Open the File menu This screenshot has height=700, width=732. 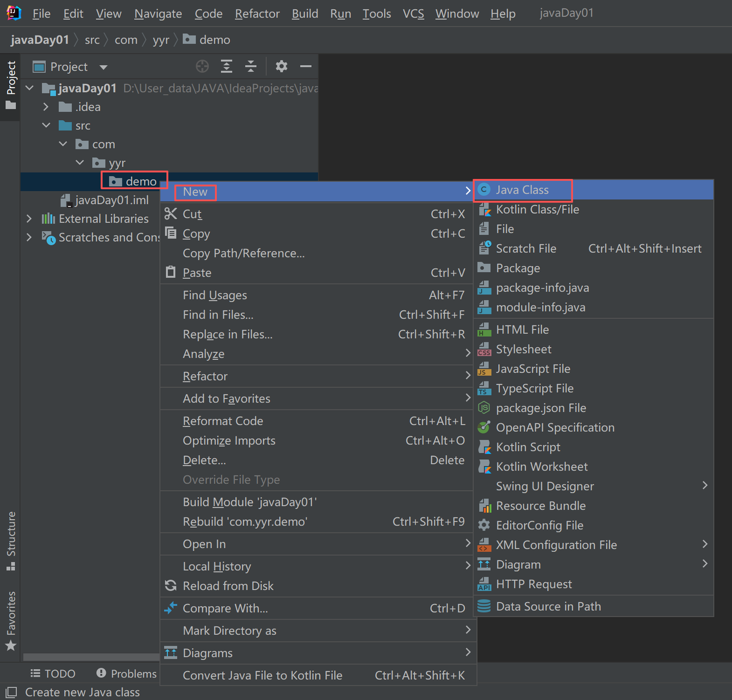[41, 14]
